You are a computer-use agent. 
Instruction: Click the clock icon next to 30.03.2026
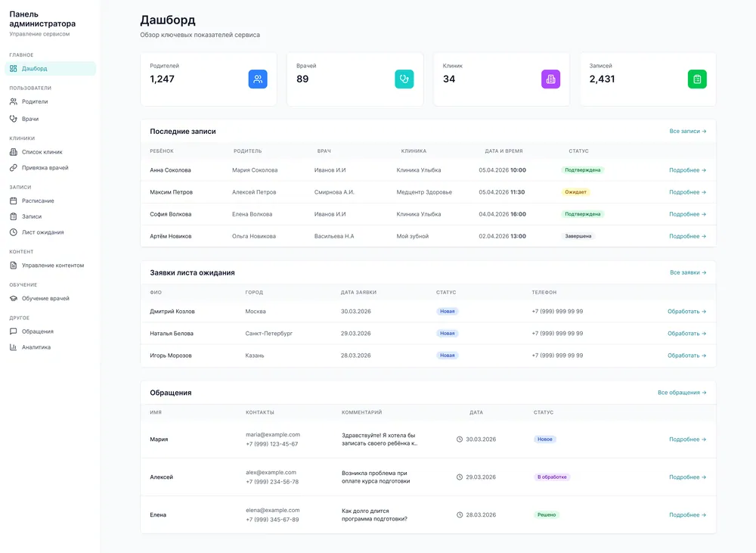pos(460,439)
